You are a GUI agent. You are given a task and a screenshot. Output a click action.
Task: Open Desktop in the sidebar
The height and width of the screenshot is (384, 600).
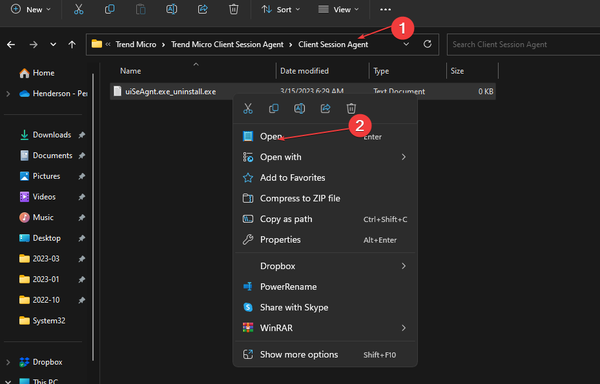click(x=40, y=238)
